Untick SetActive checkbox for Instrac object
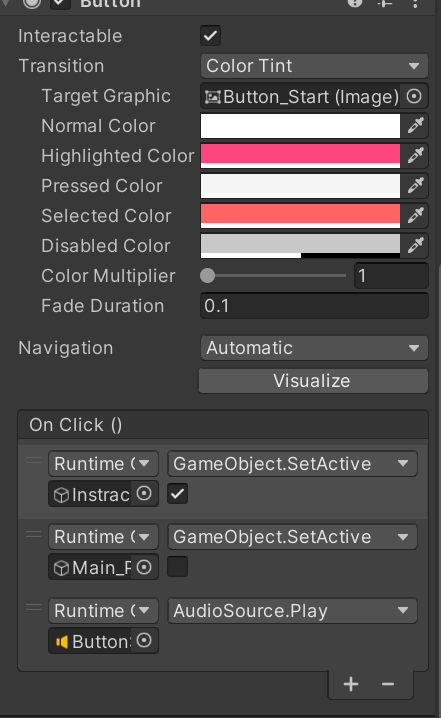 coord(177,494)
